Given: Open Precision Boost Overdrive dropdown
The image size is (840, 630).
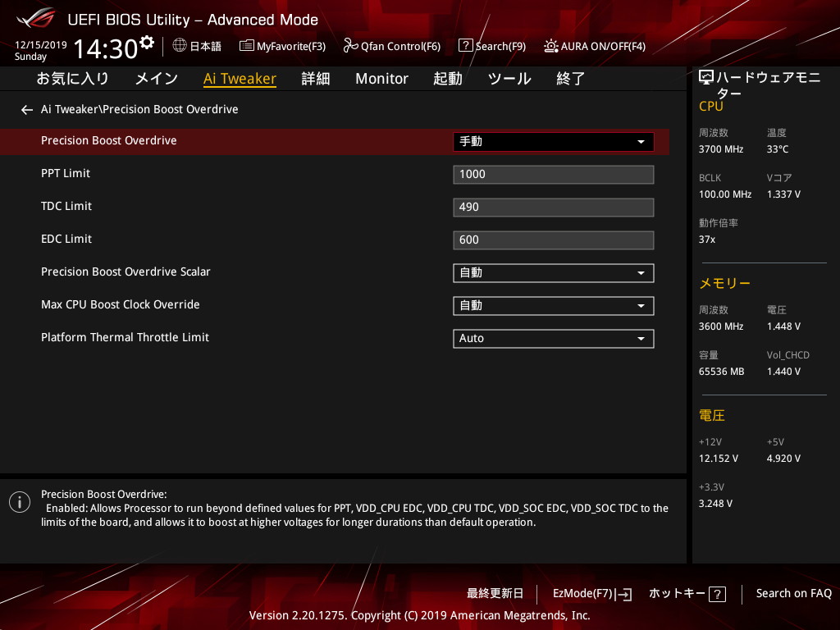Looking at the screenshot, I should (553, 142).
